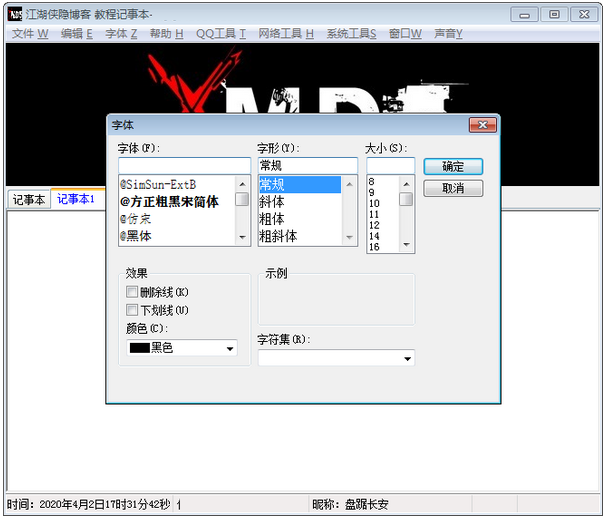Select @方正粗黑宋简体 in font list
The width and height of the screenshot is (604, 518).
pos(177,201)
